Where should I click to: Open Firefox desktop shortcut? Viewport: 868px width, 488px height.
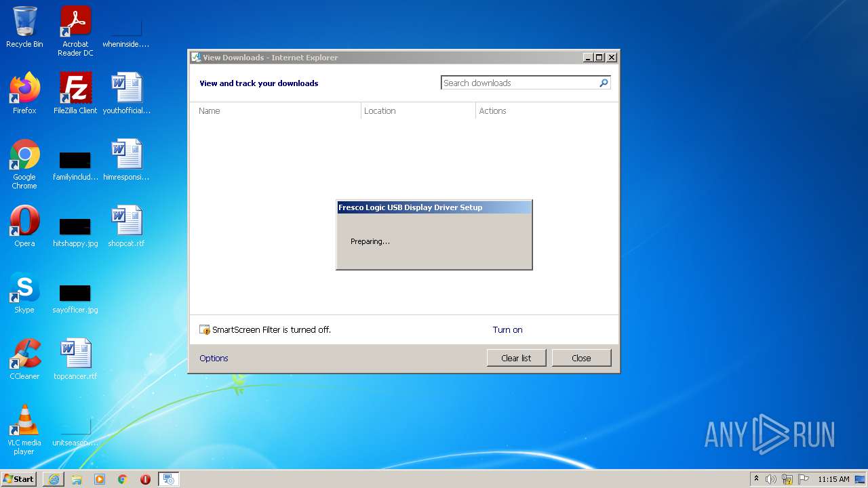click(24, 94)
